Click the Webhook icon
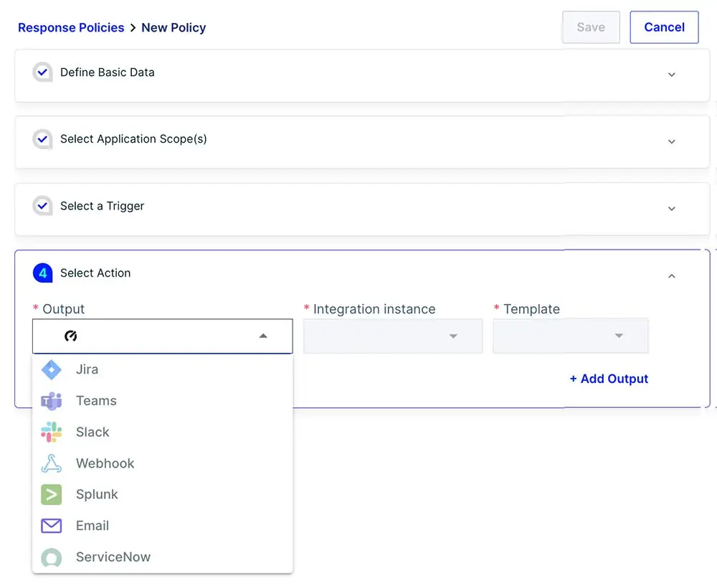717x588 pixels. 51,463
